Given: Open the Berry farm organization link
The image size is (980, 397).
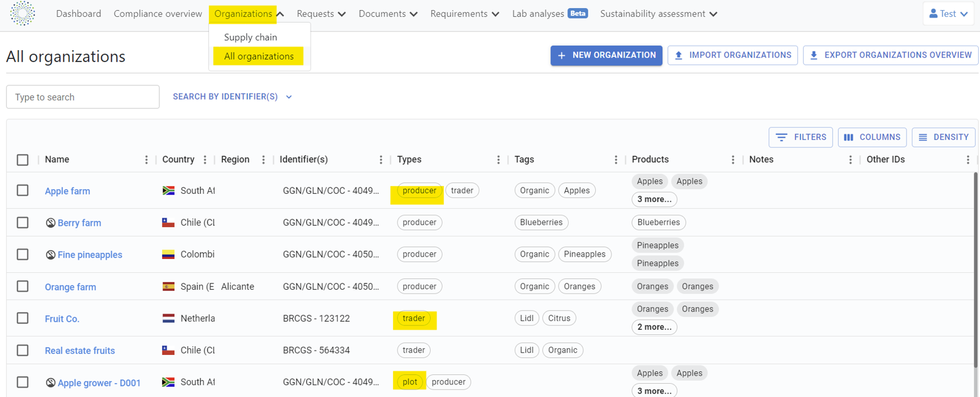Looking at the screenshot, I should 79,223.
